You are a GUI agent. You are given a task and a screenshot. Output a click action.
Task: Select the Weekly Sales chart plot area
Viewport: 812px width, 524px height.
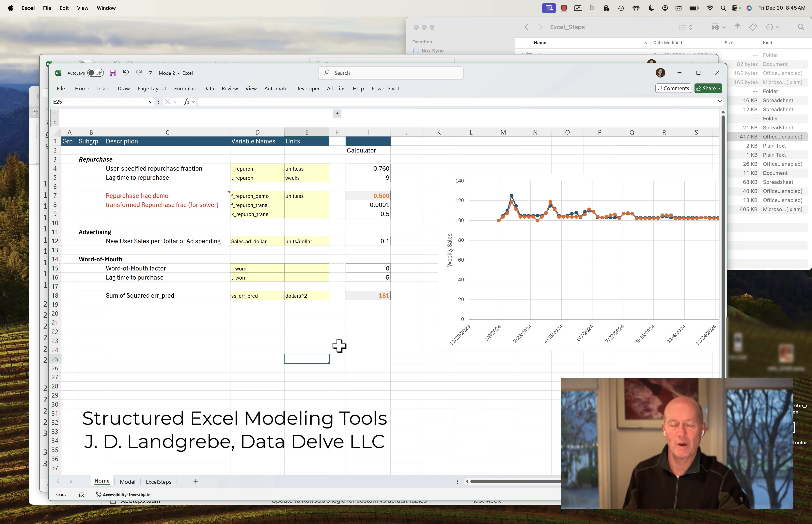tap(594, 250)
